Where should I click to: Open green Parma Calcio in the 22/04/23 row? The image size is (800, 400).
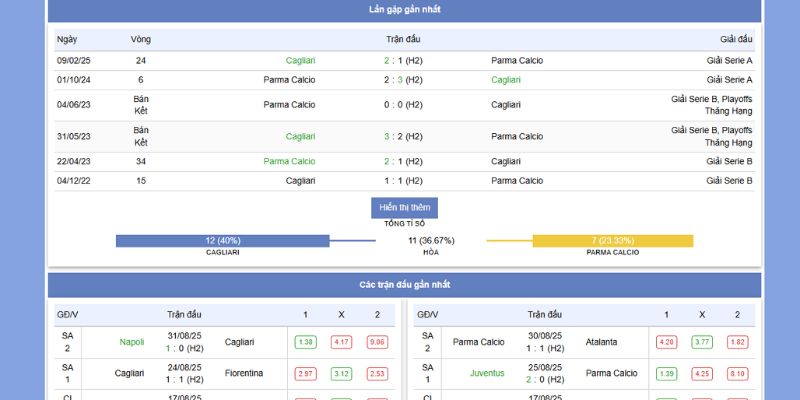tap(289, 162)
